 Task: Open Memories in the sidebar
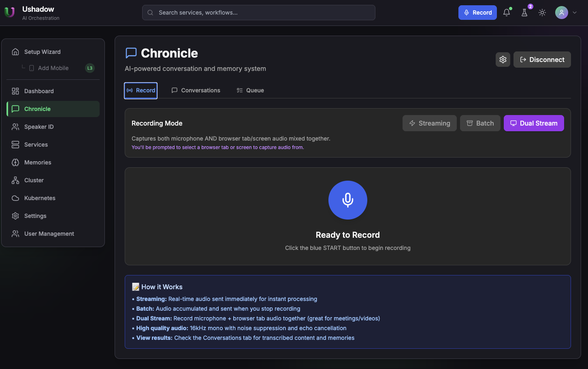point(38,162)
